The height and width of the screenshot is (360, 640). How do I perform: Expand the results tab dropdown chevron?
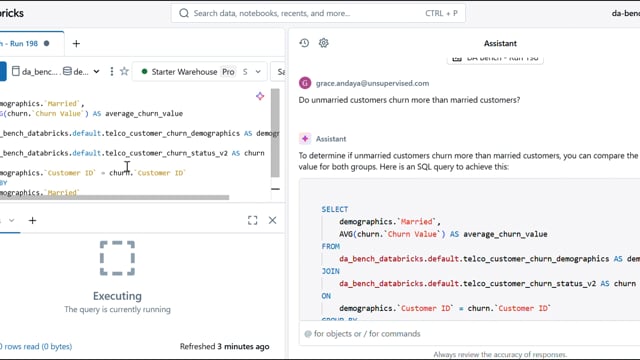[11, 220]
